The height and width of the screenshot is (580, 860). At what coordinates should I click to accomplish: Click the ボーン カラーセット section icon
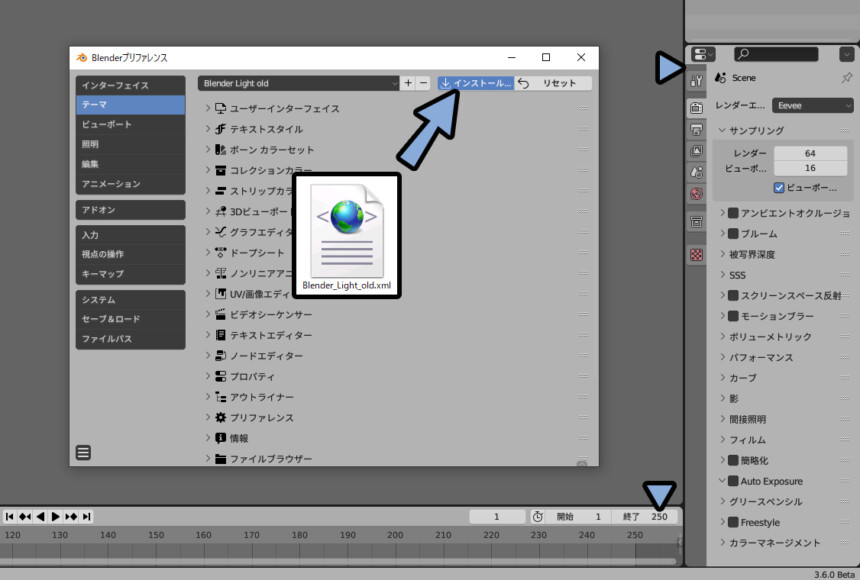(x=220, y=150)
